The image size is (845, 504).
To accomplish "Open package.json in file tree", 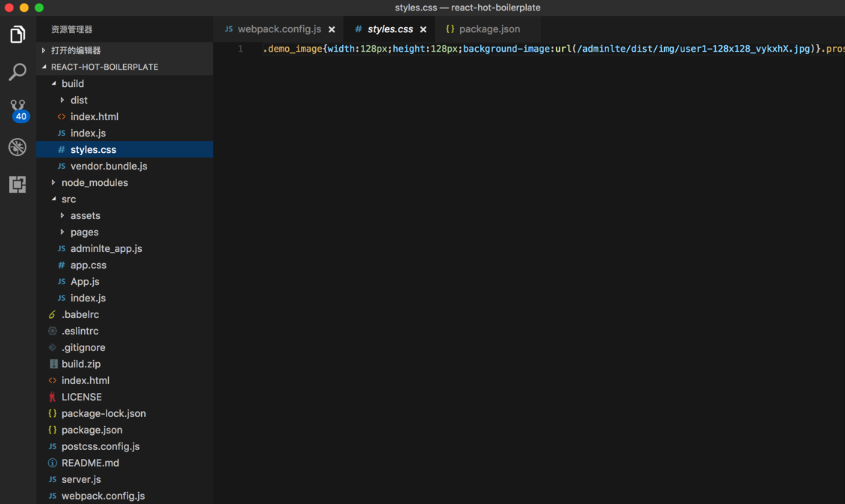I will point(125,430).
